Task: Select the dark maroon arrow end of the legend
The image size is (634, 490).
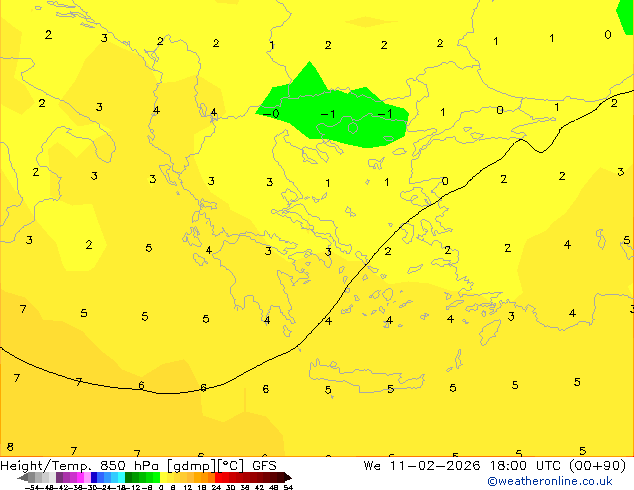Action: click(x=288, y=478)
